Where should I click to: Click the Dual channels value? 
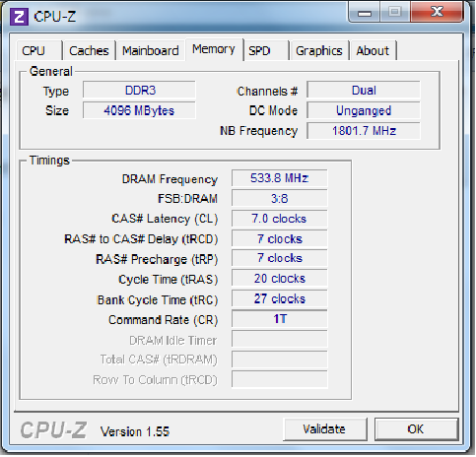(364, 91)
